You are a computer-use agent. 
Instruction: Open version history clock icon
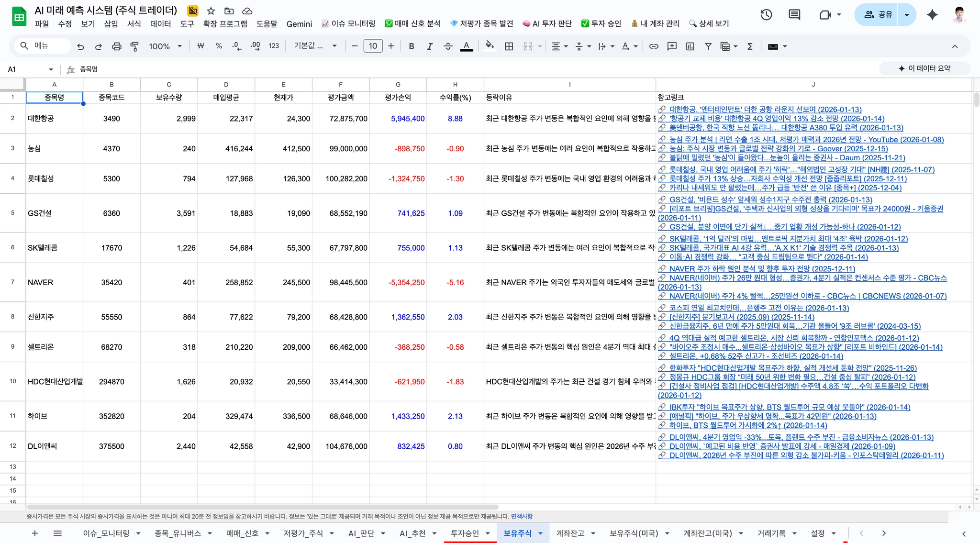tap(766, 15)
